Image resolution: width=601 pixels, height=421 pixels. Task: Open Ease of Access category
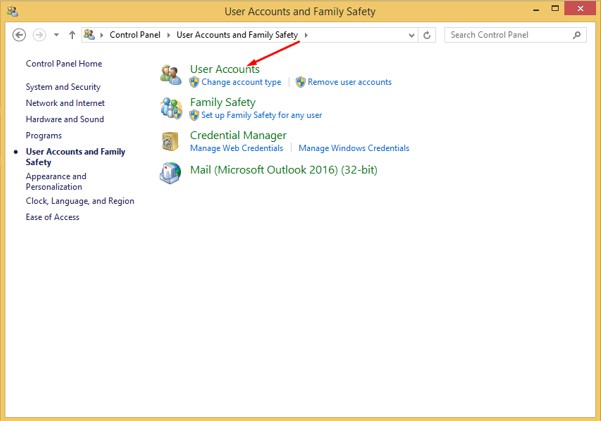tap(53, 217)
